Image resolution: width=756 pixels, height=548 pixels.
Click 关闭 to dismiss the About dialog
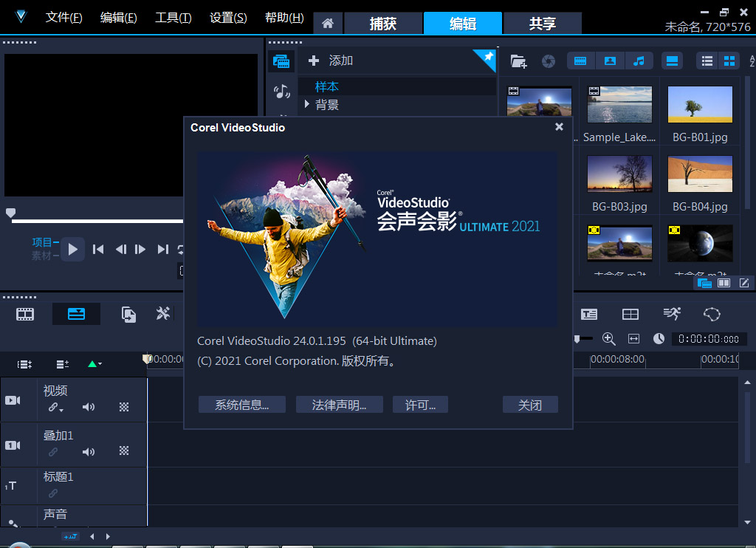tap(530, 405)
